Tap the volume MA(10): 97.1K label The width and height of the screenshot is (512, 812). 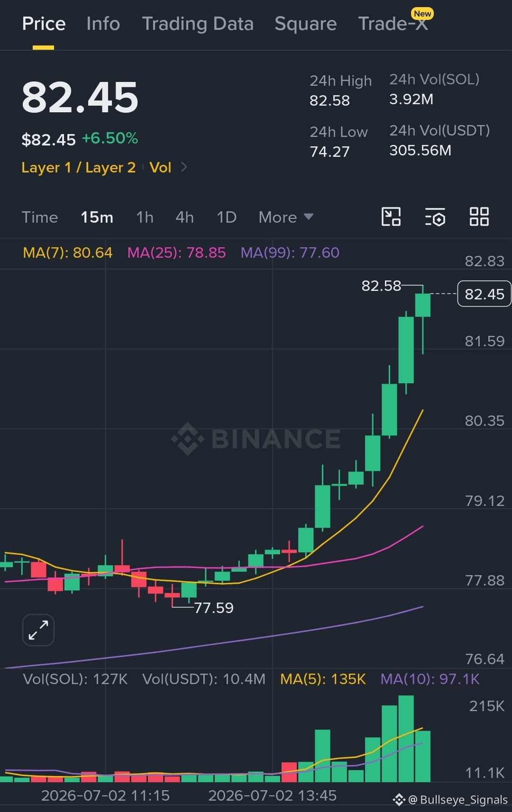pos(430,679)
